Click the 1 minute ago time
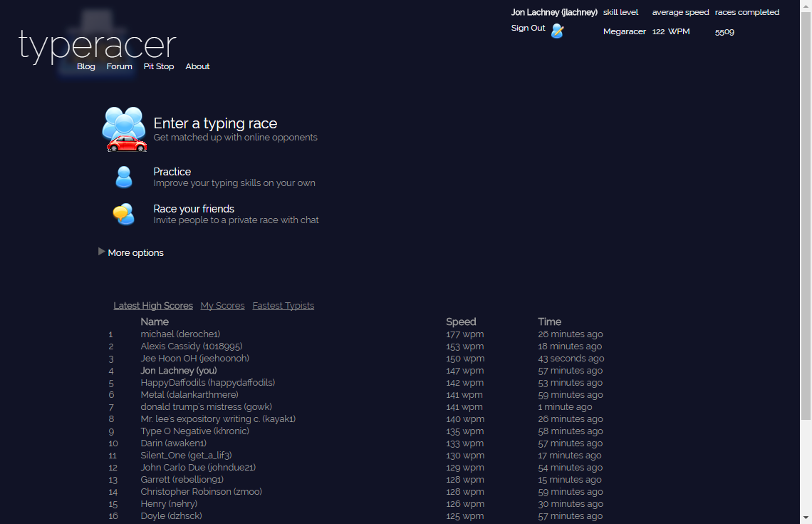The image size is (812, 524). (x=565, y=407)
